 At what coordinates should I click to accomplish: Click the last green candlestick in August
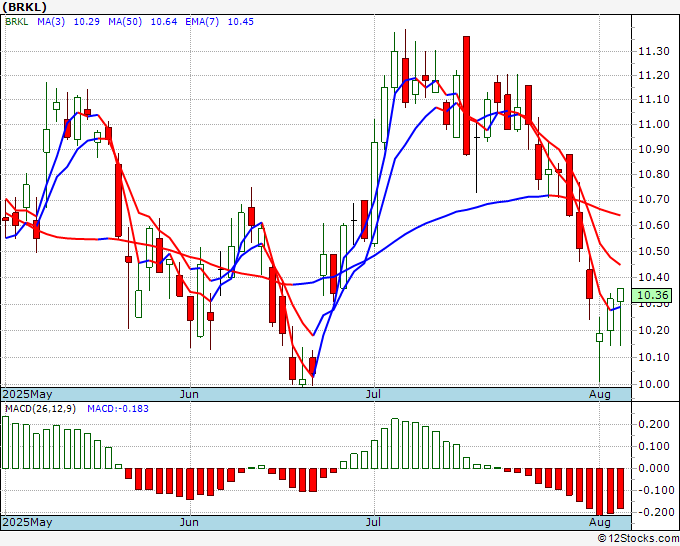coord(620,295)
